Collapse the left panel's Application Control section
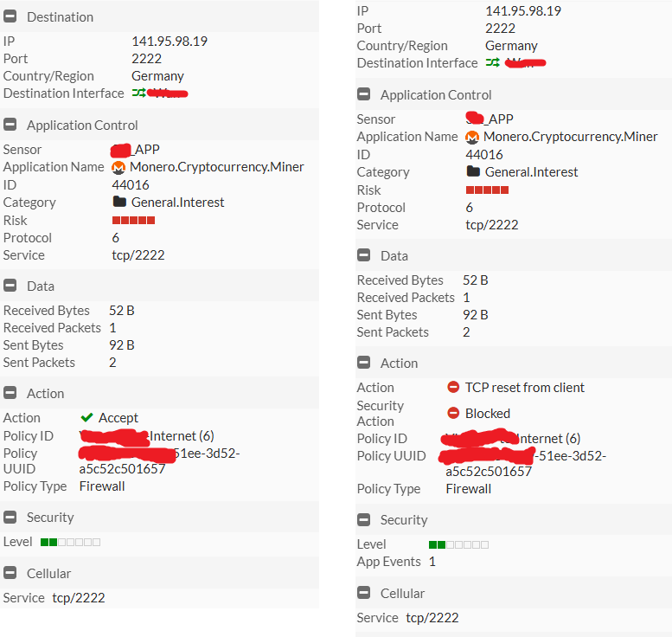Screen dimensions: 672x637 pos(10,125)
